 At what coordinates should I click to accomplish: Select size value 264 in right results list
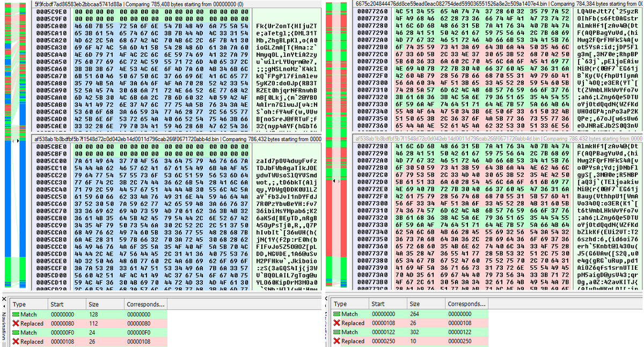(x=415, y=314)
